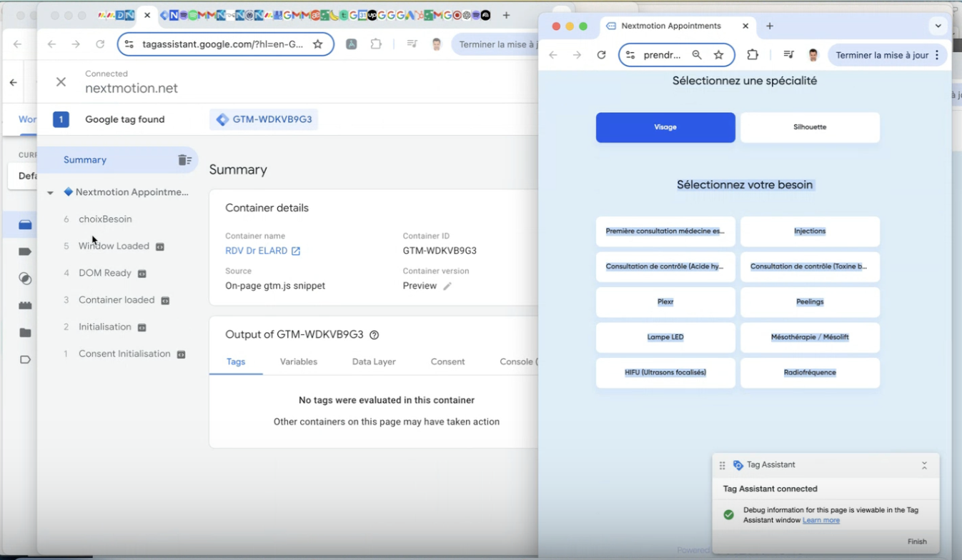This screenshot has height=560, width=962.
Task: Open the extensions puzzle icon in Tag Assistant window
Action: tap(376, 44)
